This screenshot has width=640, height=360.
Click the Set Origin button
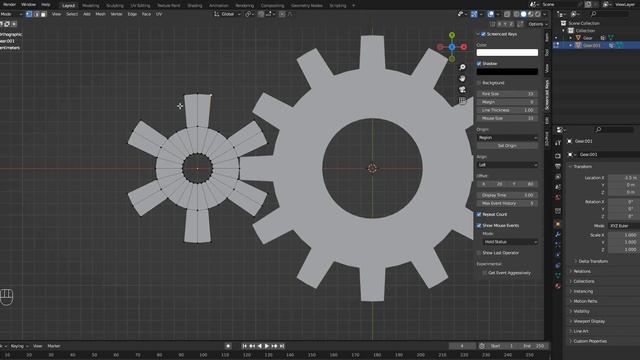click(x=507, y=146)
